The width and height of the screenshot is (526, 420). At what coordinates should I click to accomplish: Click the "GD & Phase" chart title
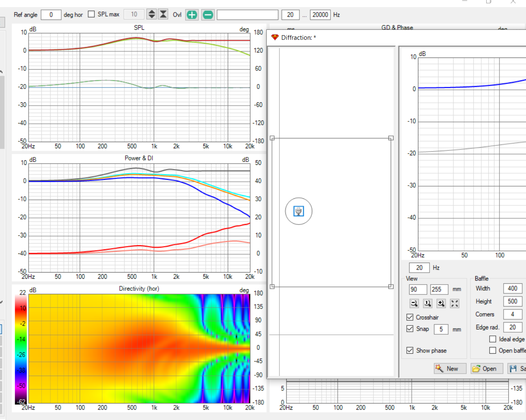[397, 27]
